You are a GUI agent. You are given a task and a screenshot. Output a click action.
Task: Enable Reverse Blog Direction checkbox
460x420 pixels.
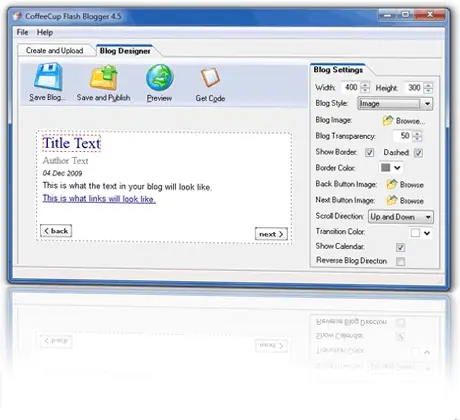click(x=401, y=261)
